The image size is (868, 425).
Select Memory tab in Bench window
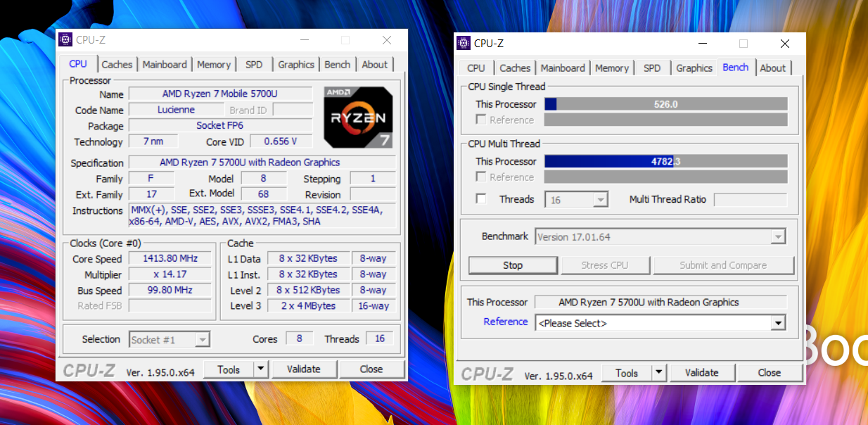point(612,68)
